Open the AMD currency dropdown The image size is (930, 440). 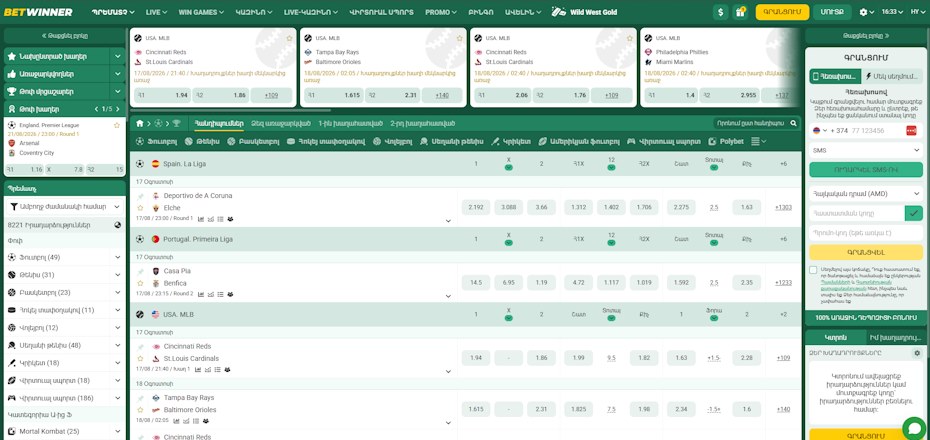[866, 193]
